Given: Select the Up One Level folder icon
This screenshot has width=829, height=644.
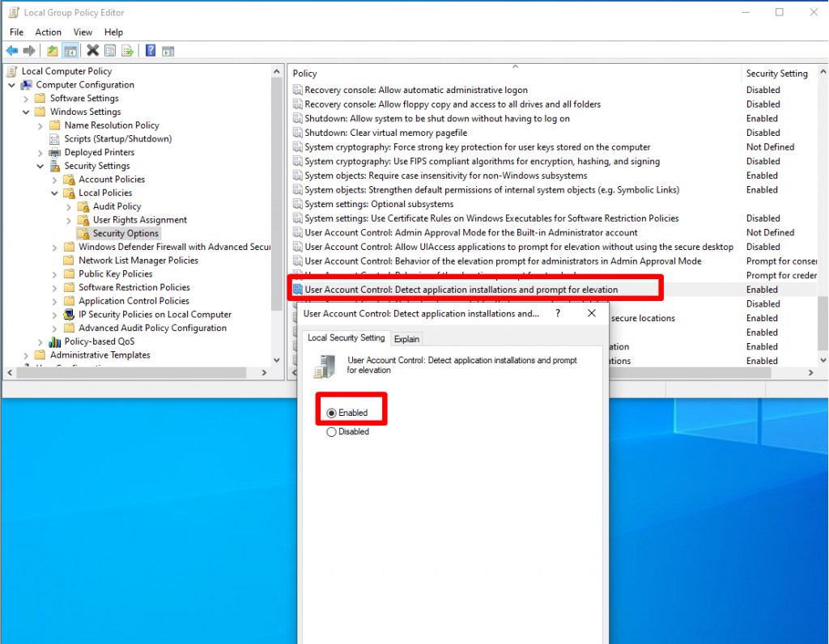Looking at the screenshot, I should coord(52,50).
